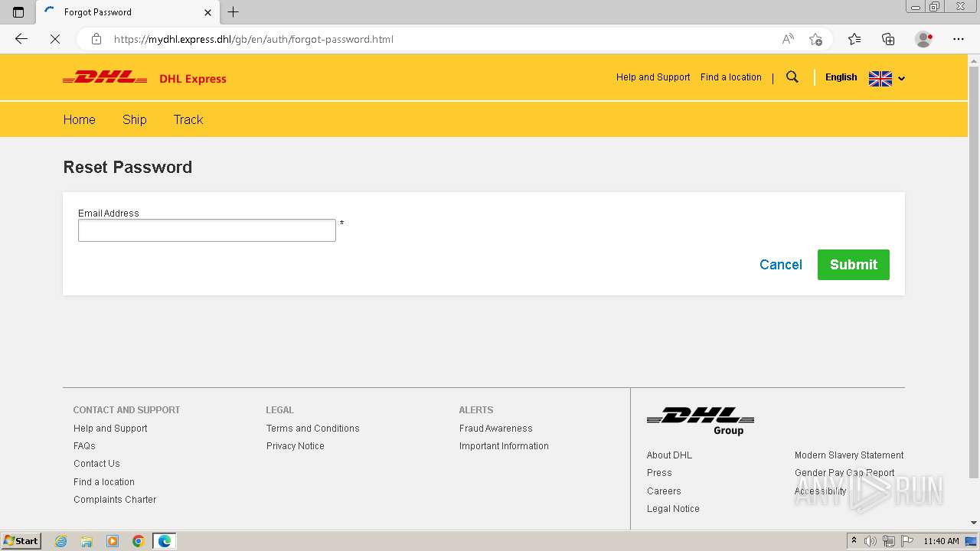Open Contact Us footer link
Screen dimensions: 980x551
(x=96, y=464)
